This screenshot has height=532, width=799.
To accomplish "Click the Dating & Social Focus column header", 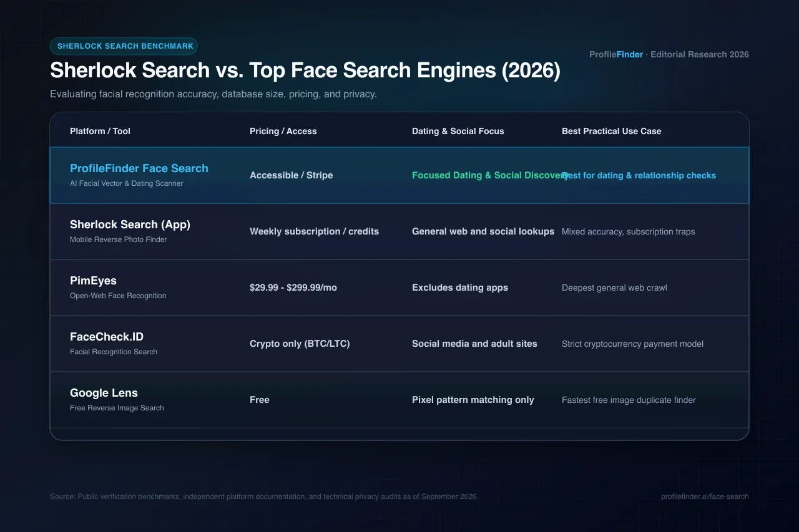I will pos(458,131).
